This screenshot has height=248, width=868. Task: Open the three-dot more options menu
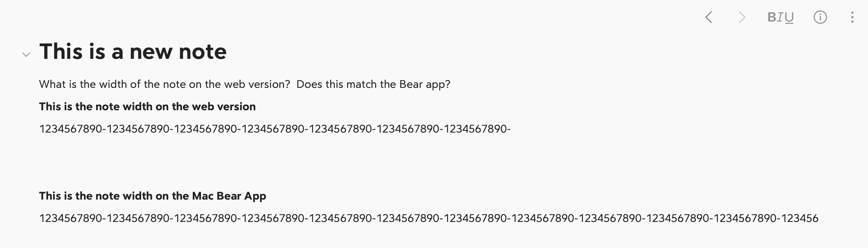(x=852, y=17)
